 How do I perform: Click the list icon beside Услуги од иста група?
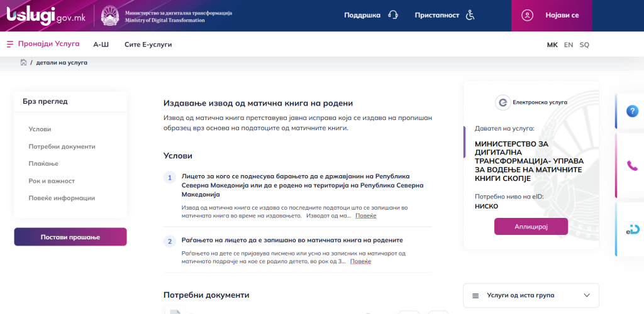(475, 296)
